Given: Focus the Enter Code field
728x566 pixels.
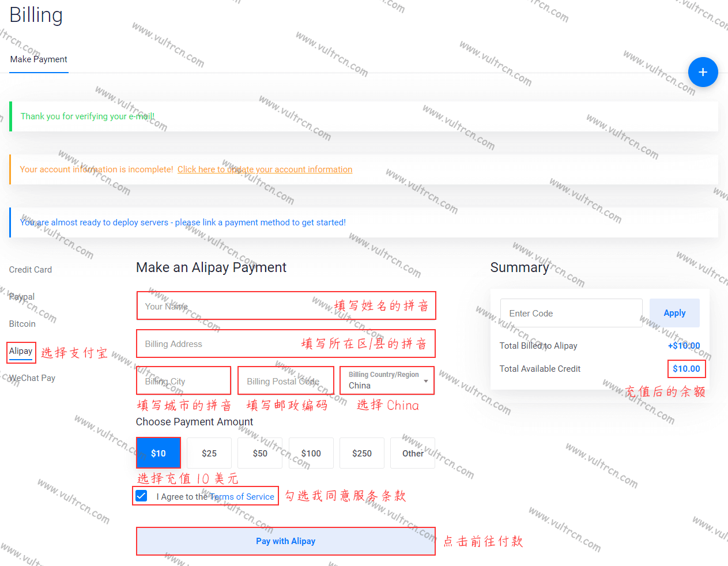Looking at the screenshot, I should coord(571,313).
